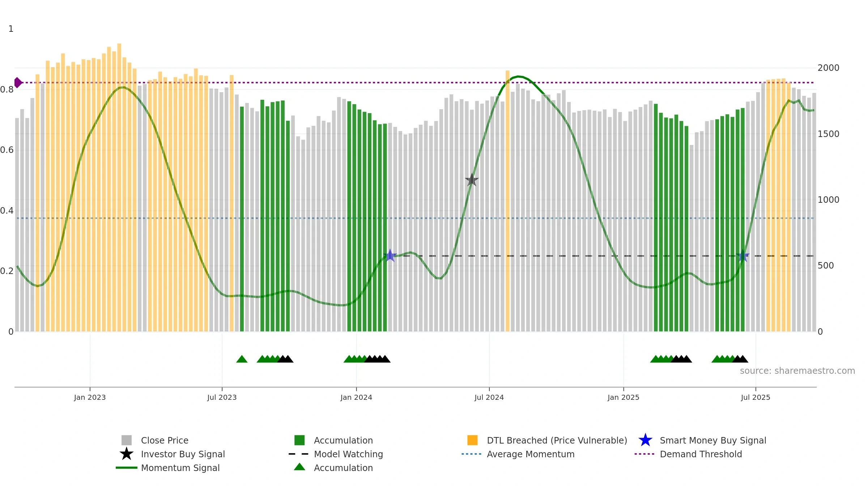
Task: Click the orange DTL Breached legend square
Action: click(x=472, y=440)
